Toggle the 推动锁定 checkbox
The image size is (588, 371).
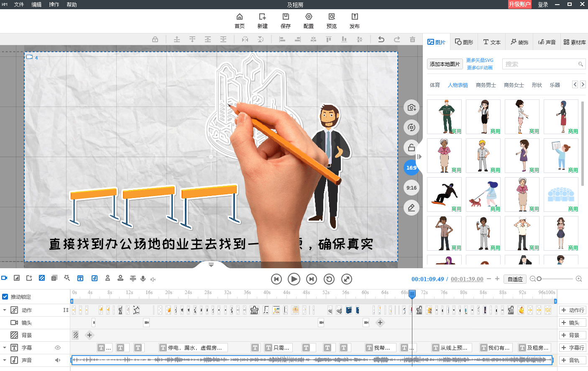tap(5, 297)
